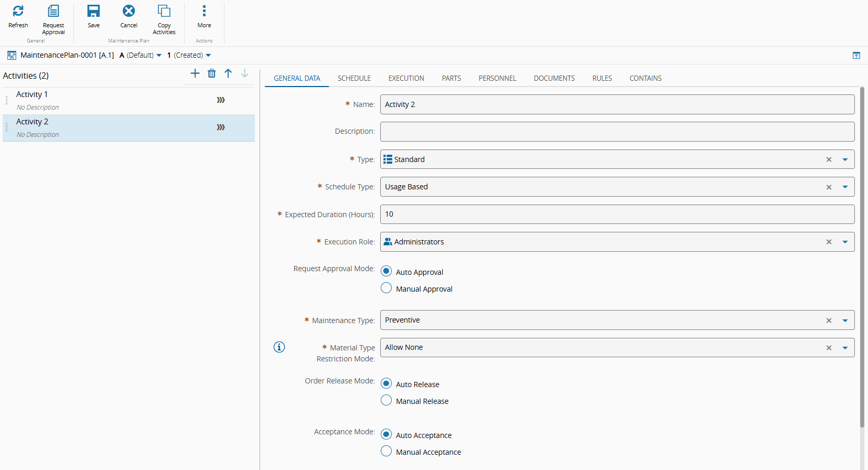Open the Maintenance Type dropdown arrow

pyautogui.click(x=845, y=321)
